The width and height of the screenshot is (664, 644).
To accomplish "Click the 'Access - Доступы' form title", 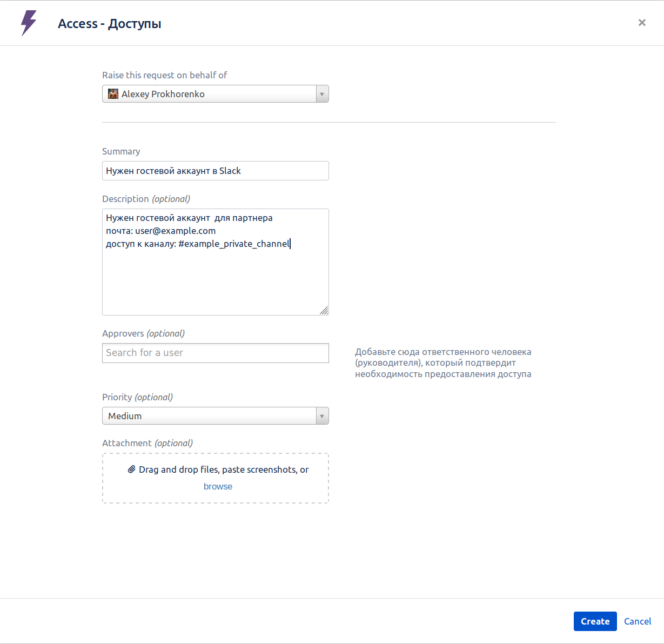I will [110, 24].
